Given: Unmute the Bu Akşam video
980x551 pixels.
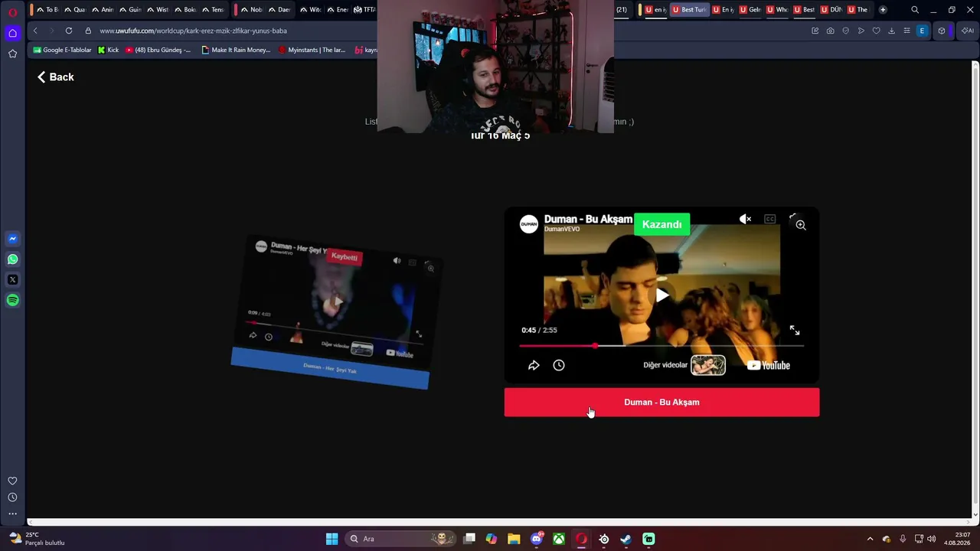Looking at the screenshot, I should [745, 219].
